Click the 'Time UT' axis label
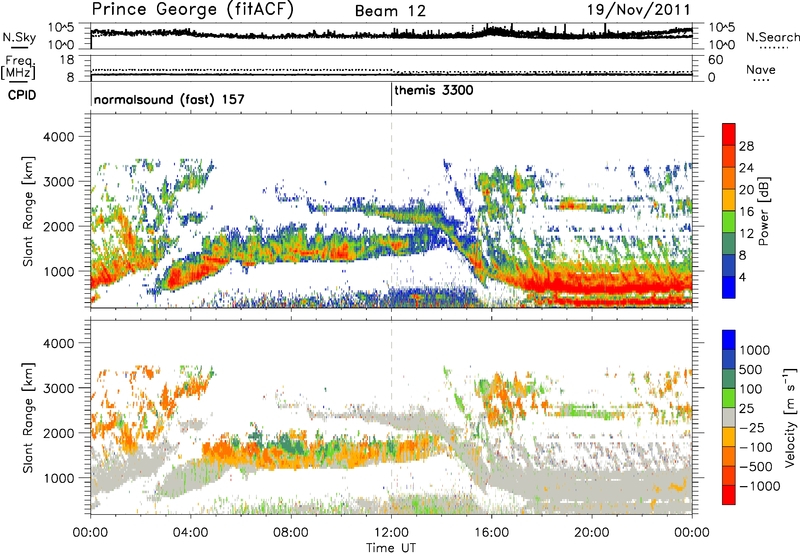The width and height of the screenshot is (800, 554). click(391, 548)
